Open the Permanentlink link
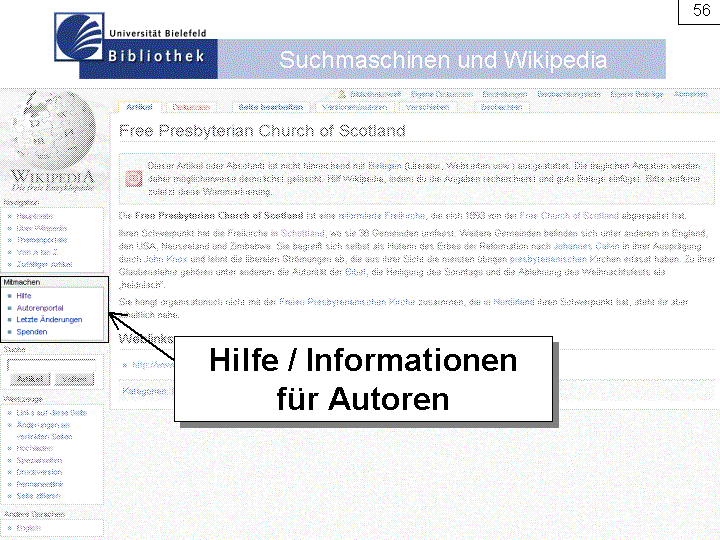The width and height of the screenshot is (720, 540). [x=40, y=484]
